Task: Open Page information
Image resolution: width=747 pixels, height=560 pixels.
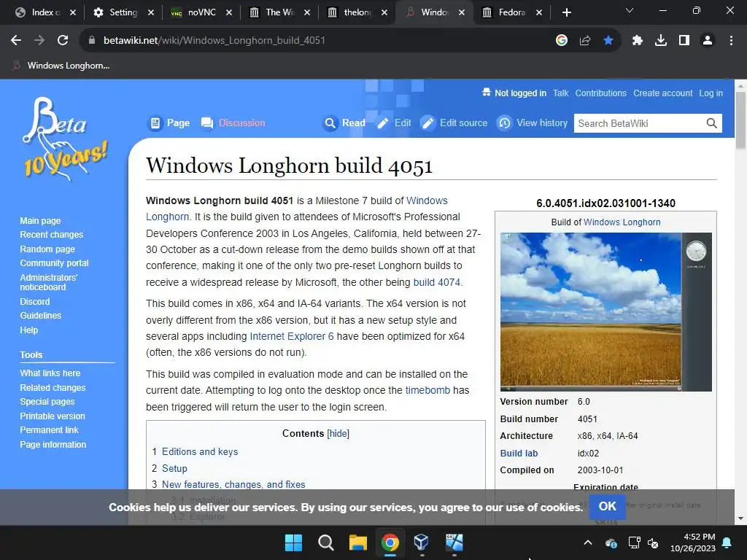Action: [53, 444]
